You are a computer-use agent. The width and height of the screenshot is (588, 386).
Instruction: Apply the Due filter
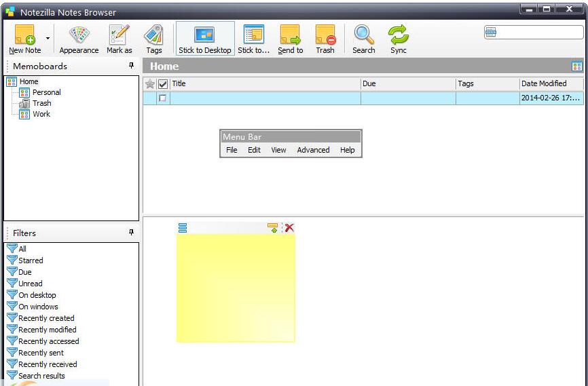tap(20, 272)
